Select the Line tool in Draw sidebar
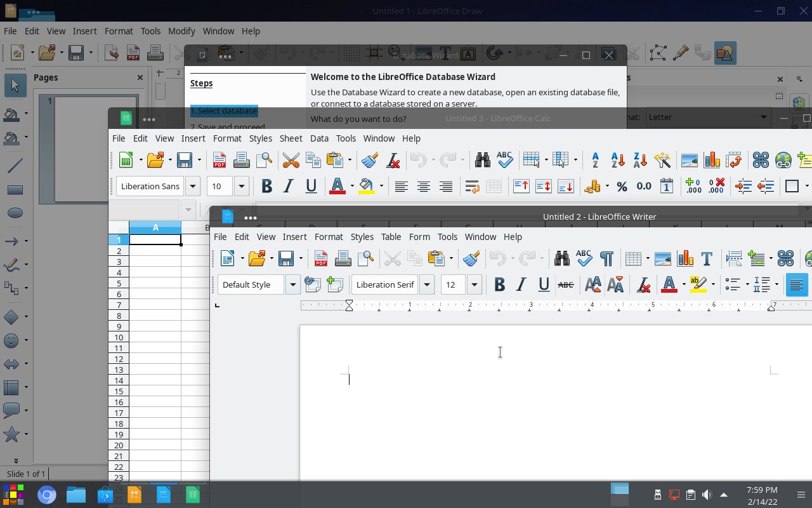The image size is (812, 508). (x=15, y=166)
